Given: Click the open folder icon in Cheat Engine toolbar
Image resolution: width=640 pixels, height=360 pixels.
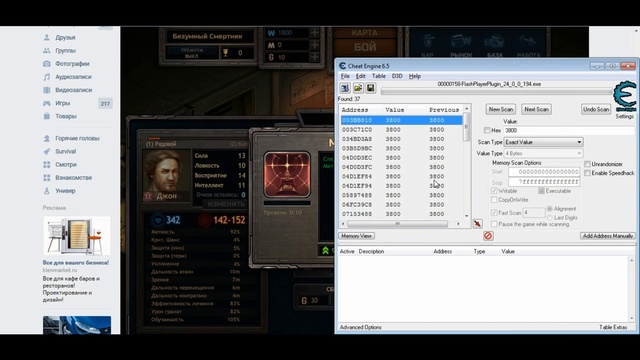Looking at the screenshot, I should 358,88.
